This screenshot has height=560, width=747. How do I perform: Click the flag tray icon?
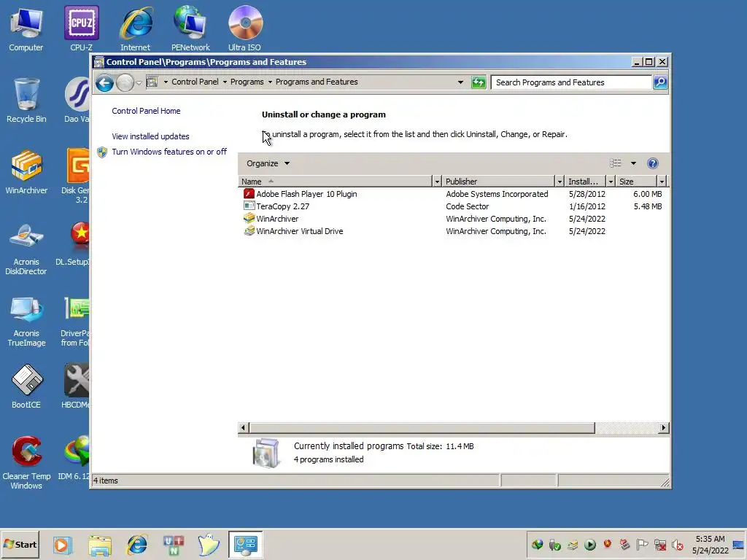(642, 544)
